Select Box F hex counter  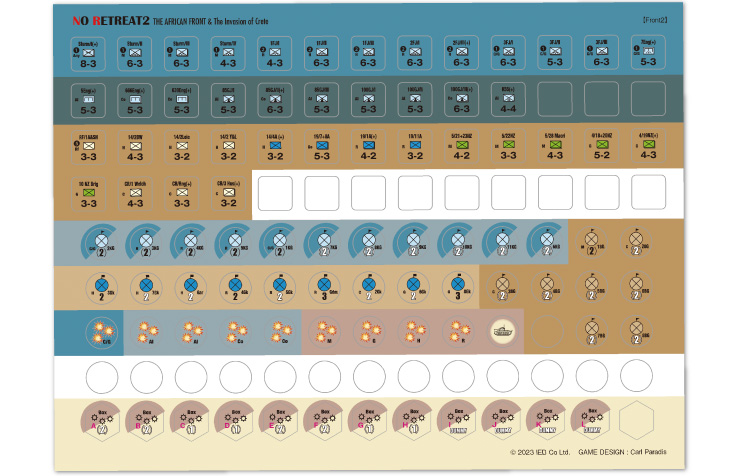pyautogui.click(x=323, y=420)
